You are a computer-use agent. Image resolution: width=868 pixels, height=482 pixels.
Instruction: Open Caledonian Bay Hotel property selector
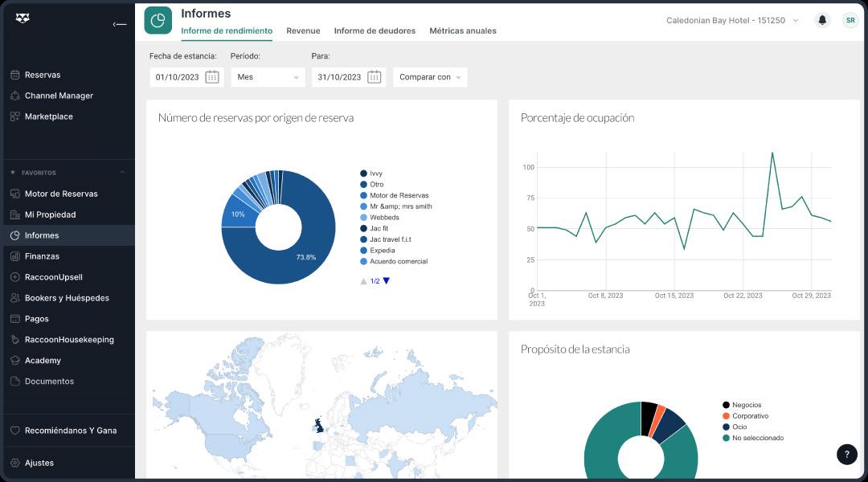pos(732,20)
